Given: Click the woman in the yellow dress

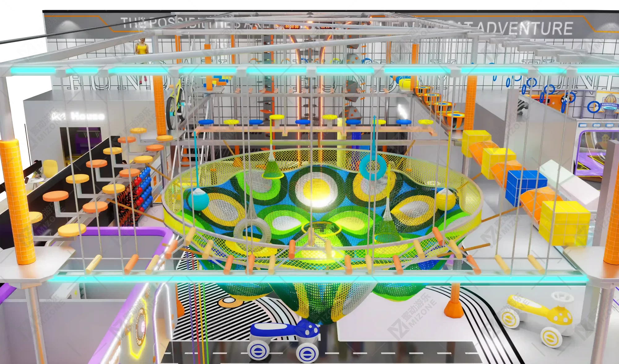Looking at the screenshot, I should click(142, 50).
